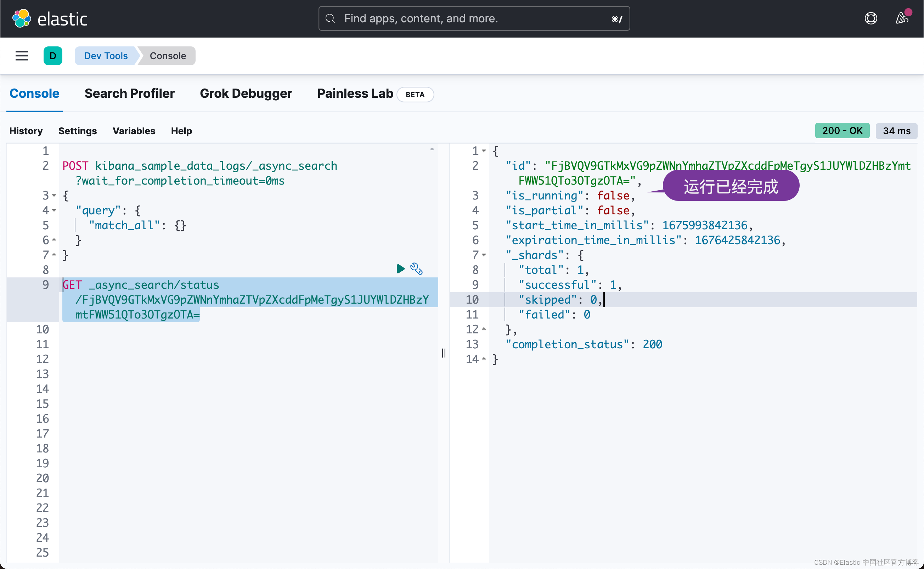Open the newsfeed bell icon with notification dot
This screenshot has height=569, width=924.
tap(902, 18)
